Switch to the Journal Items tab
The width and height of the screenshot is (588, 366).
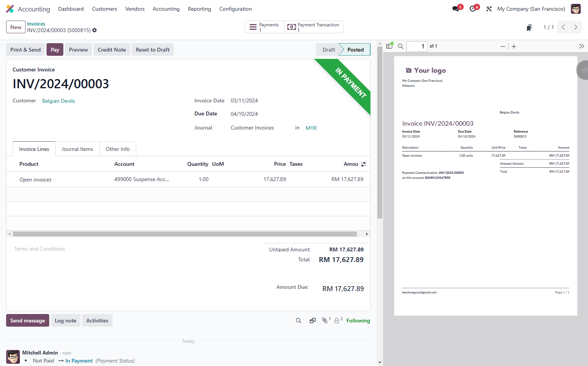pos(77,149)
